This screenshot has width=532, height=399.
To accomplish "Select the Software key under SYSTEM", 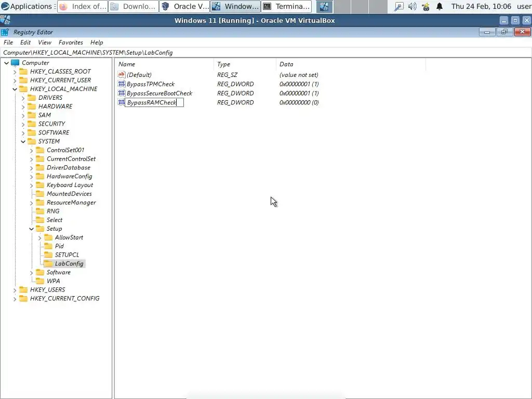I will tap(58, 272).
